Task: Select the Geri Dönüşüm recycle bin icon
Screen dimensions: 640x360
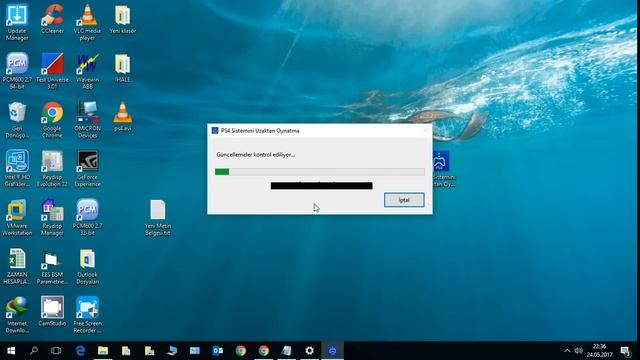Action: pyautogui.click(x=17, y=120)
